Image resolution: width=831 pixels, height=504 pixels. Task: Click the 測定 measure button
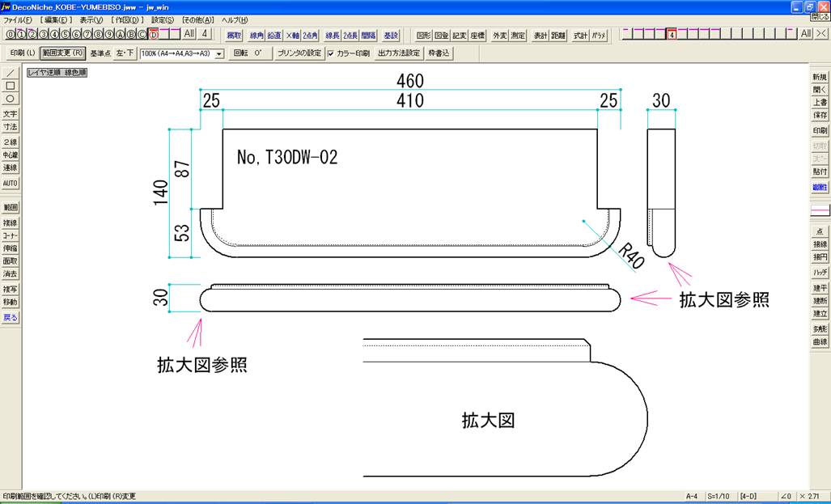pos(518,36)
